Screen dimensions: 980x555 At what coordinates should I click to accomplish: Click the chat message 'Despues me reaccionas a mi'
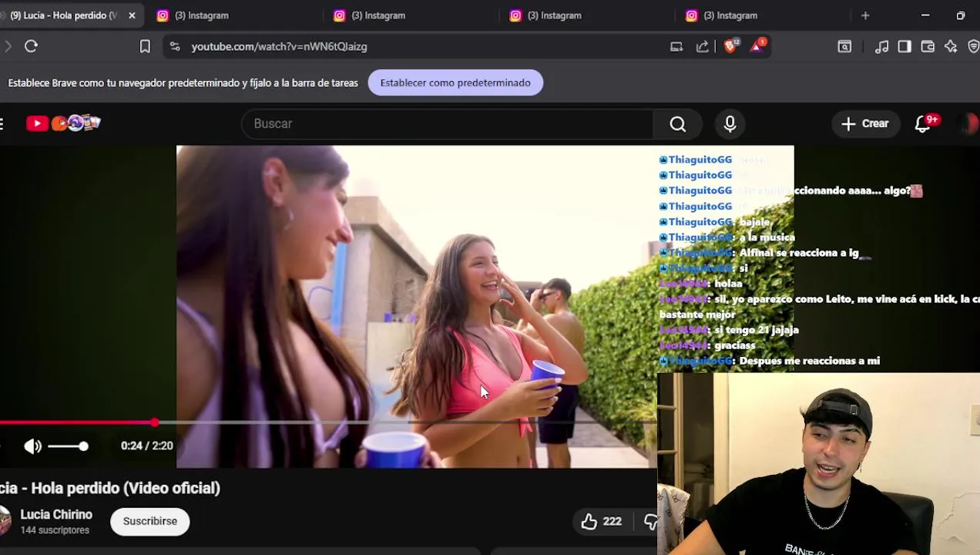click(x=809, y=361)
